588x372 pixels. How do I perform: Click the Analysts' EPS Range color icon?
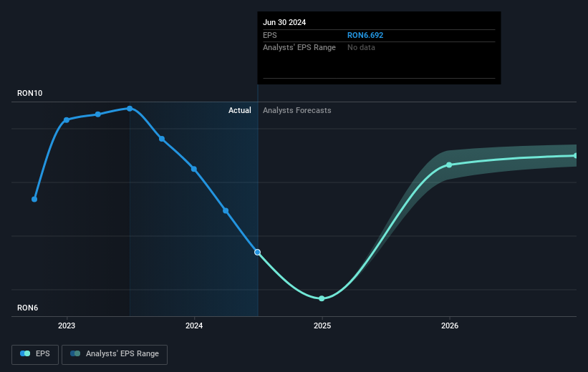(75, 353)
